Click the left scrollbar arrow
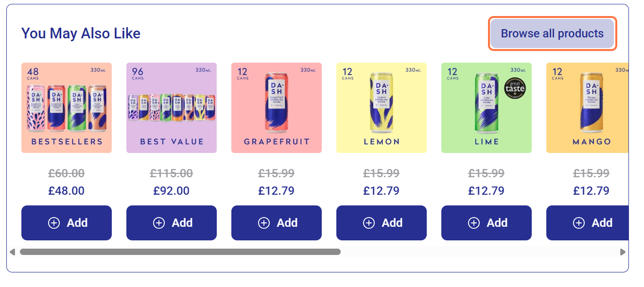 click(x=12, y=252)
